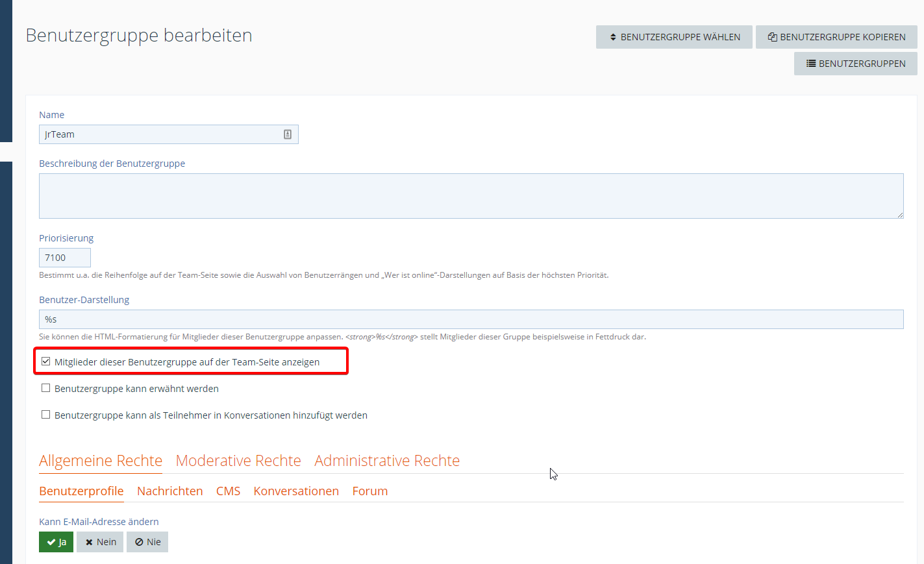Click the Benutzer-Darstellung input field
The height and width of the screenshot is (564, 924).
(x=471, y=319)
